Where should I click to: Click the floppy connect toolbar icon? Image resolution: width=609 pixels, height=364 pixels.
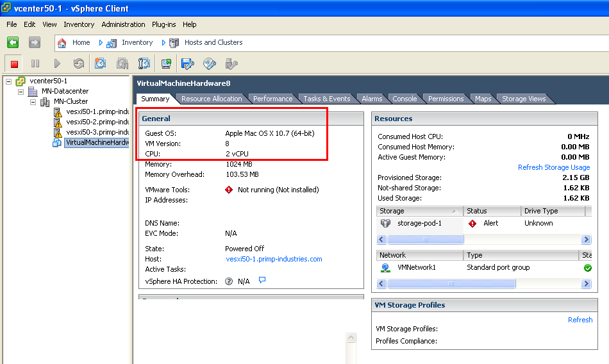point(188,63)
